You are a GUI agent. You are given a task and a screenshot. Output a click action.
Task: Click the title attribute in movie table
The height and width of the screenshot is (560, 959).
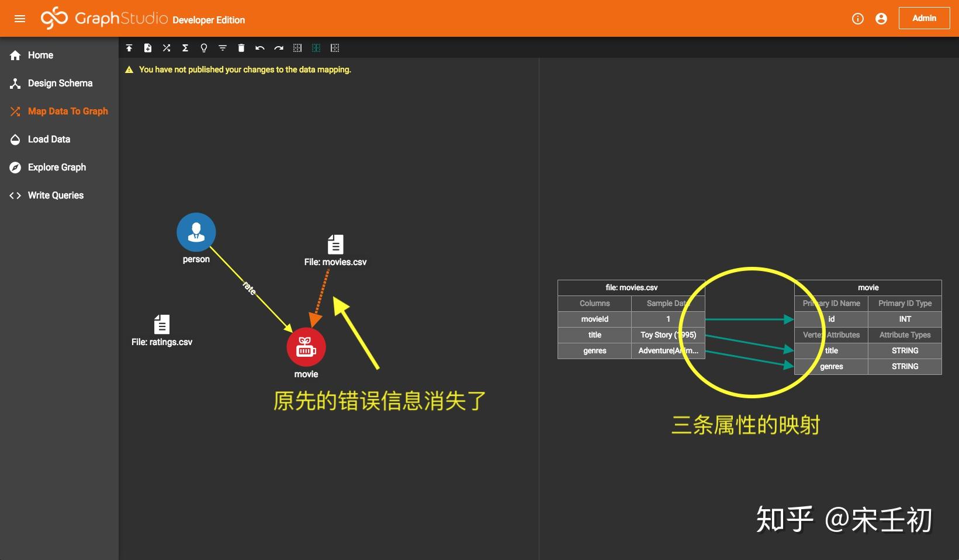coord(831,350)
